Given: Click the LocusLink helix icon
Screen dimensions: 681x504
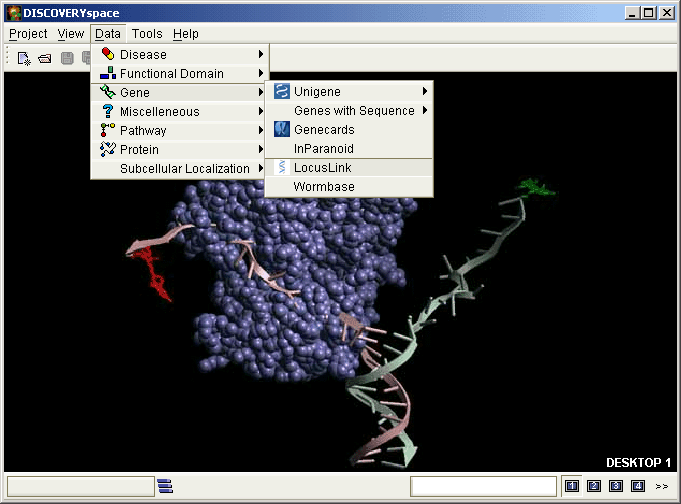Looking at the screenshot, I should (282, 167).
